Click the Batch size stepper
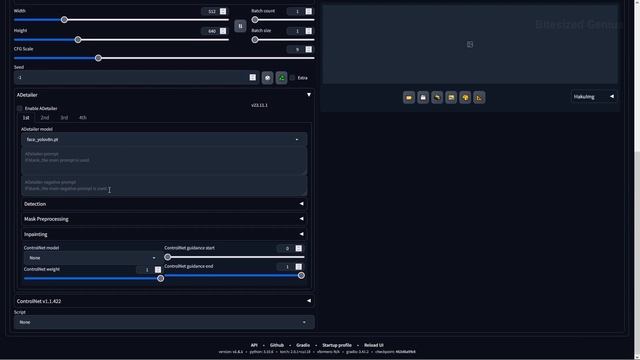640x360 pixels. click(x=309, y=31)
